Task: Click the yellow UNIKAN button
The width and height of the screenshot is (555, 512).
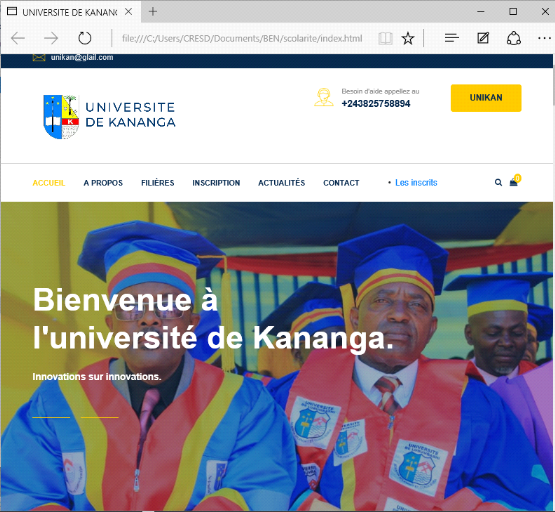Action: tap(486, 98)
